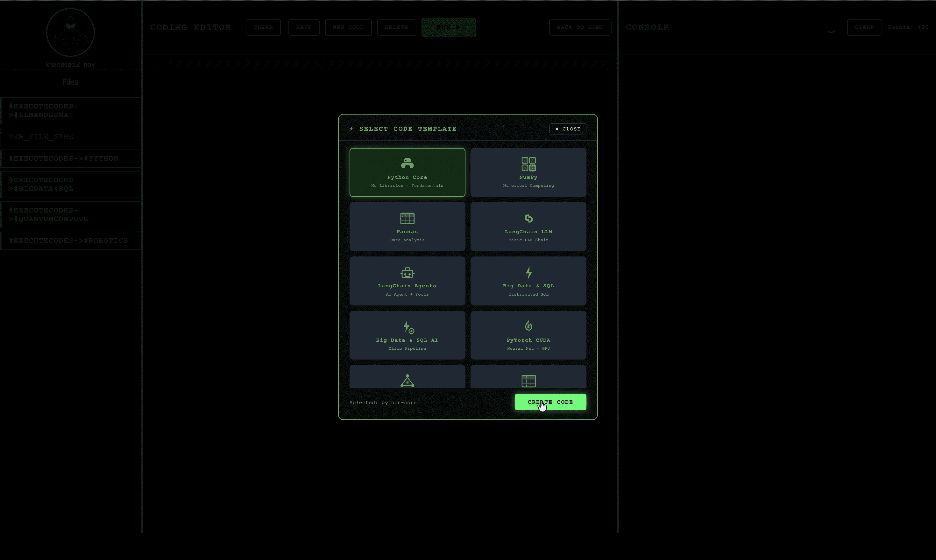Choose the Big Data & SQL Distributed SQL card
Viewport: 936px width, 560px height.
pyautogui.click(x=528, y=281)
